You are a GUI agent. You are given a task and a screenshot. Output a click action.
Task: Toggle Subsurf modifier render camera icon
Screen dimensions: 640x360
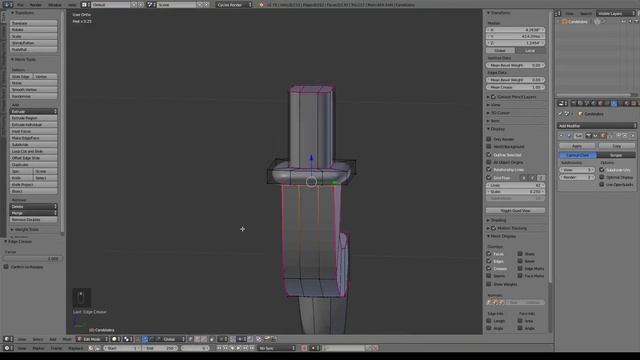click(x=589, y=136)
